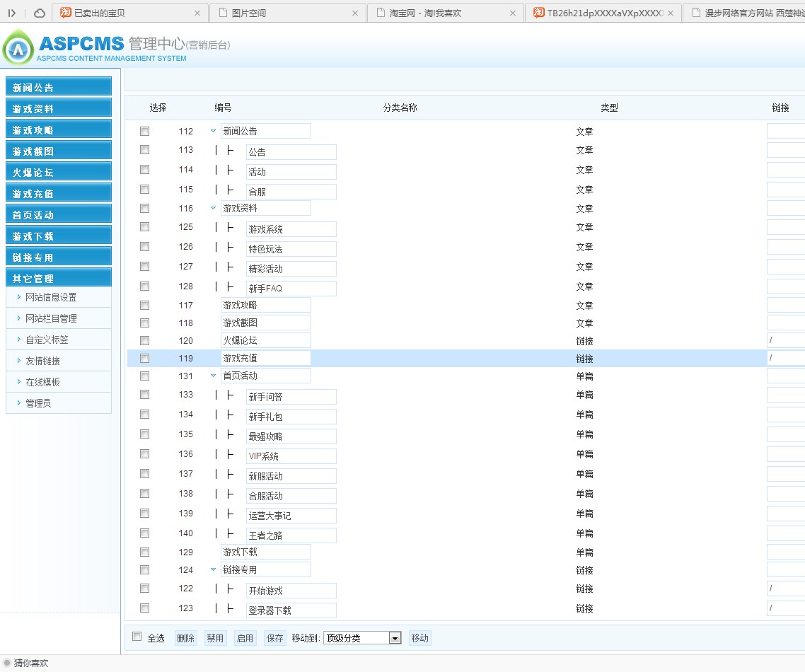
Task: Open the 新闻公告 sidebar menu
Action: point(59,86)
